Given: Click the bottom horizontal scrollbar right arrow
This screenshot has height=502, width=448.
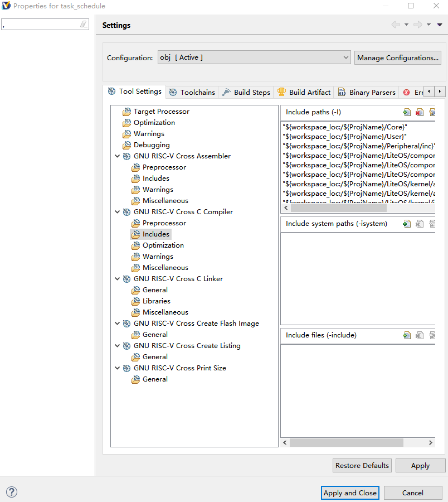Looking at the screenshot, I should [x=430, y=442].
